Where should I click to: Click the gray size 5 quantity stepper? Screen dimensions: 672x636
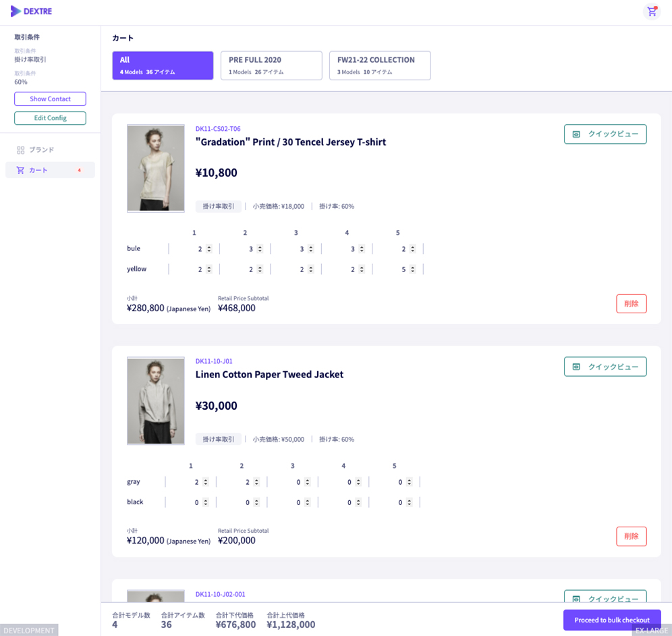409,482
